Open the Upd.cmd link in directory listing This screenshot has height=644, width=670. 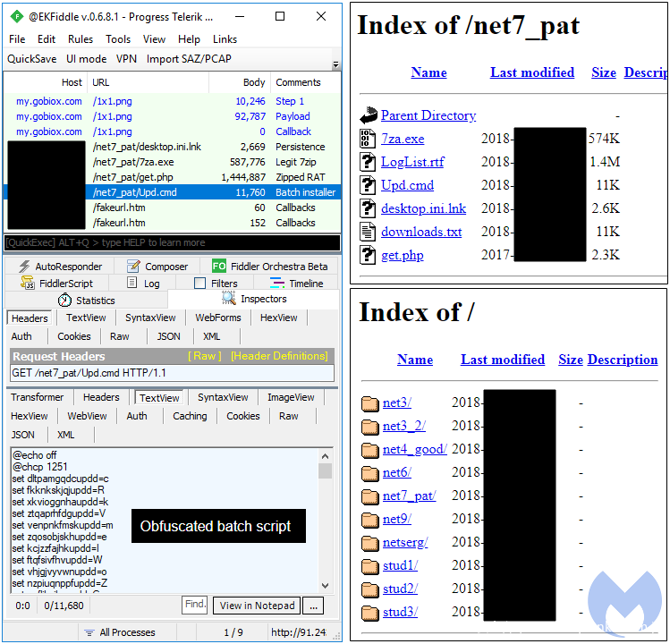click(407, 185)
